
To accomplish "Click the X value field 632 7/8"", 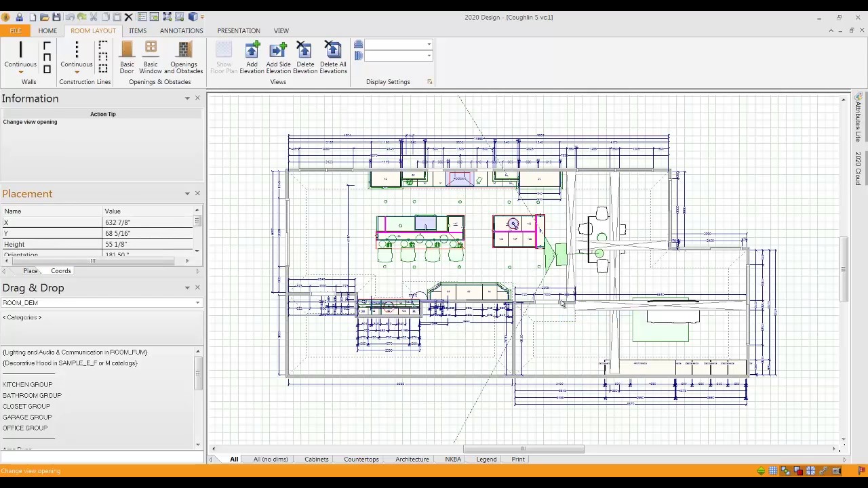I will click(148, 222).
